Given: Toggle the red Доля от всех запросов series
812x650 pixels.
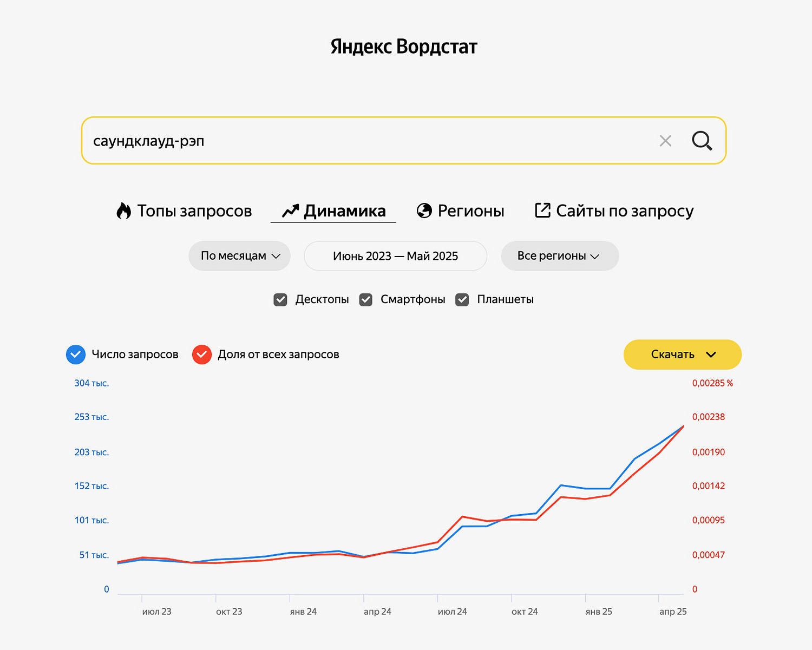Looking at the screenshot, I should 202,354.
